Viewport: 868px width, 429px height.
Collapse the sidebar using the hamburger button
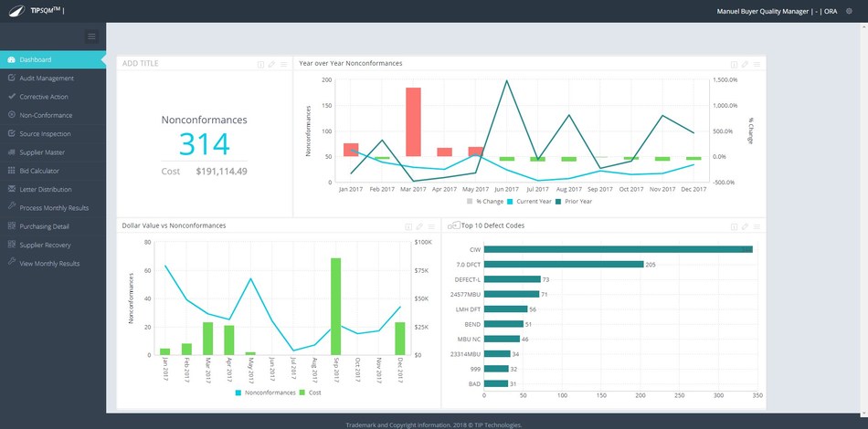coord(91,37)
